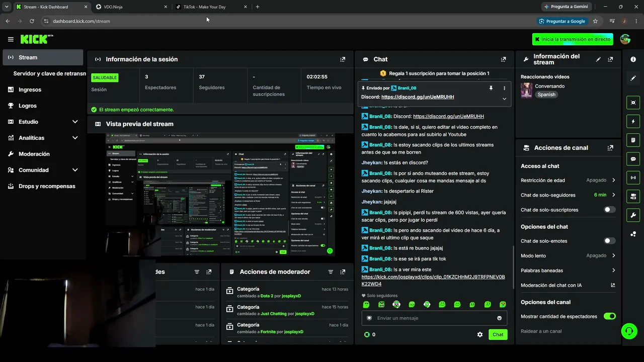Viewport: 644px width, 362px height.
Task: Click the pencil icon in the right rail
Action: click(x=633, y=78)
